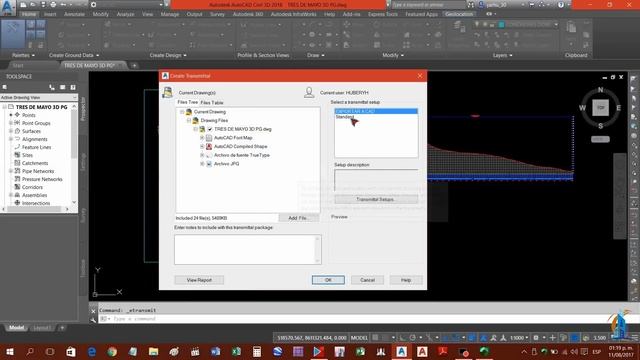Viewport: 640px width, 360px height.
Task: Open Adobe Acrobat from the taskbar
Action: click(x=442, y=351)
